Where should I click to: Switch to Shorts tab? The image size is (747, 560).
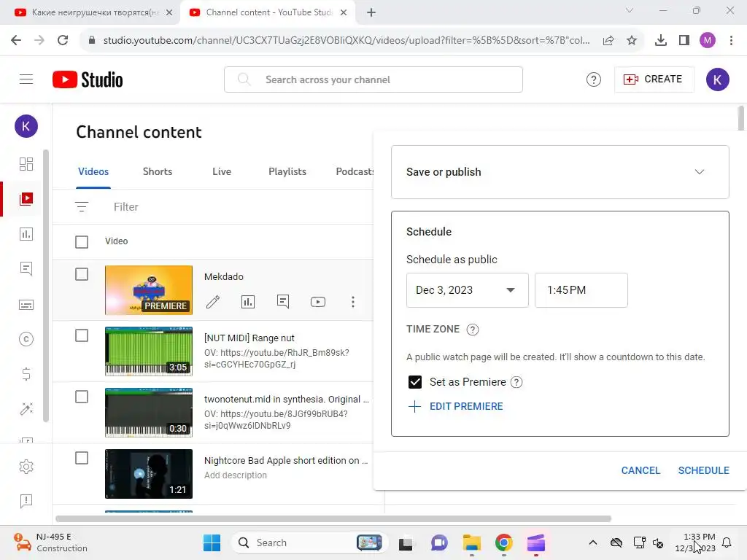[158, 171]
